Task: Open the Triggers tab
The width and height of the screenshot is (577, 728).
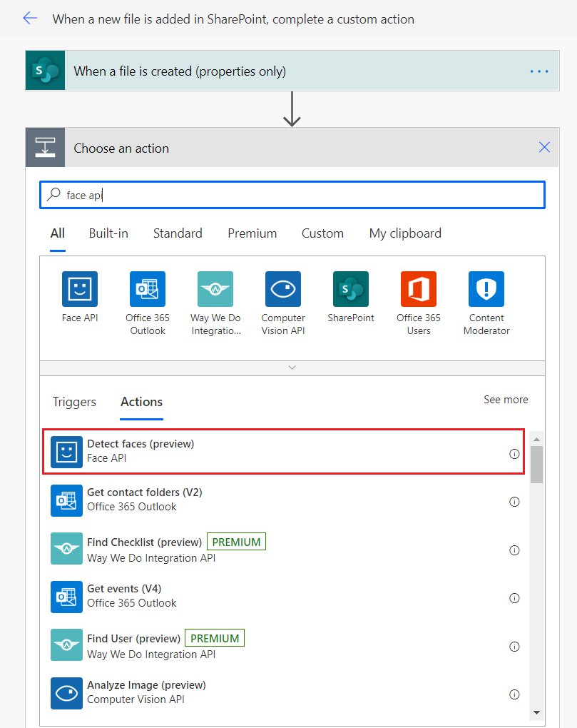Action: [74, 402]
